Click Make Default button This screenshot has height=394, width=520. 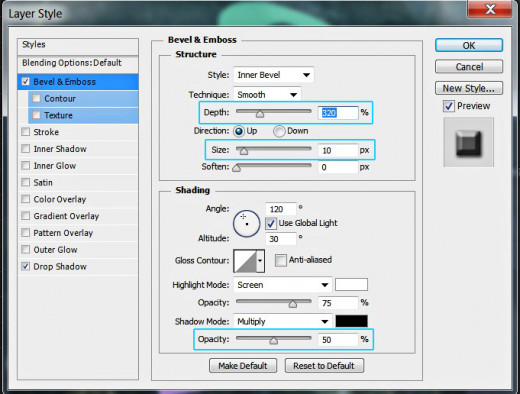[243, 366]
